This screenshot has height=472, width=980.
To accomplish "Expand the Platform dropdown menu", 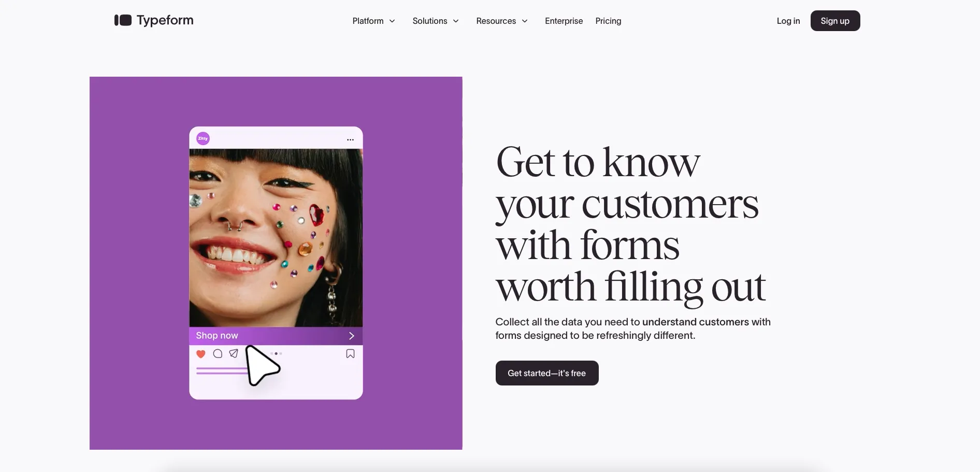I will pos(373,21).
